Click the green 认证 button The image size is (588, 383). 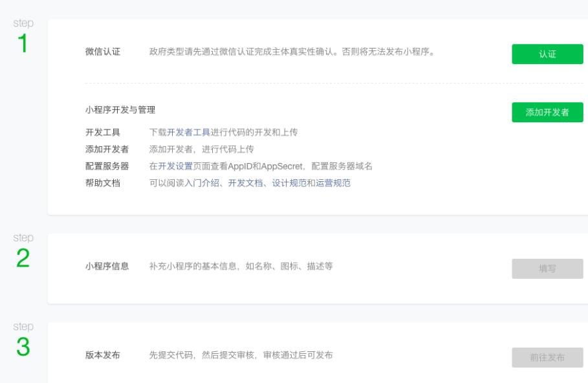[x=547, y=54]
